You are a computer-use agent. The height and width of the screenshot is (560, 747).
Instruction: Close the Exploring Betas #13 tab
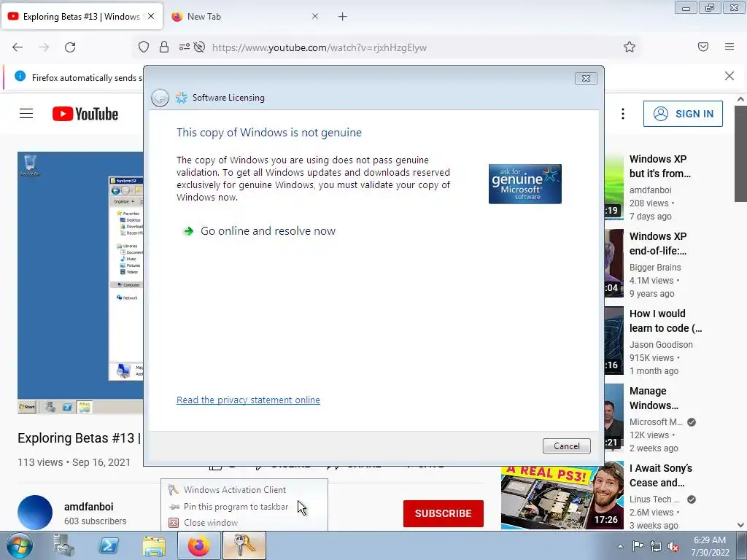click(x=151, y=16)
